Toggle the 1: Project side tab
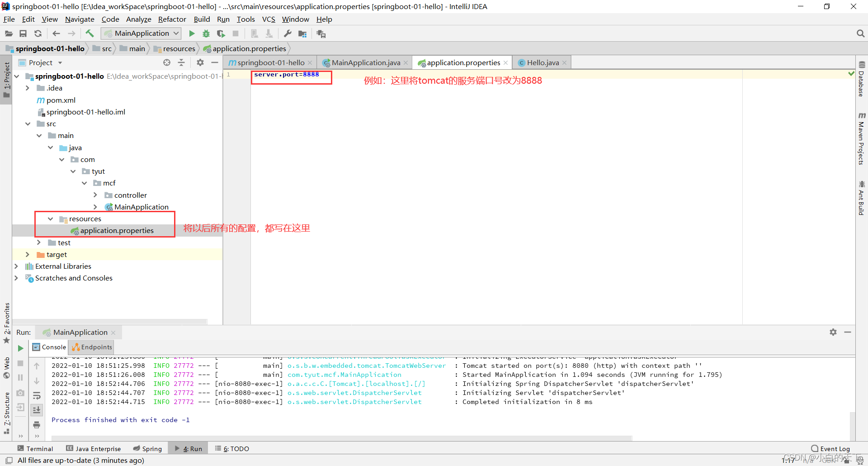This screenshot has height=466, width=868. 6,80
